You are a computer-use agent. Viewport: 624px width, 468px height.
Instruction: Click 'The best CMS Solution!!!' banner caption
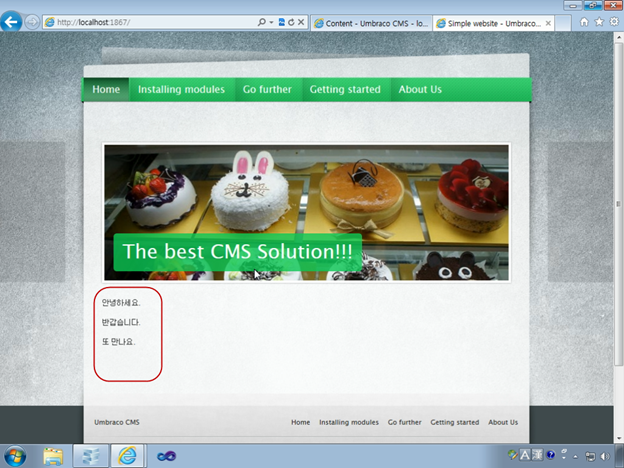[x=238, y=252]
